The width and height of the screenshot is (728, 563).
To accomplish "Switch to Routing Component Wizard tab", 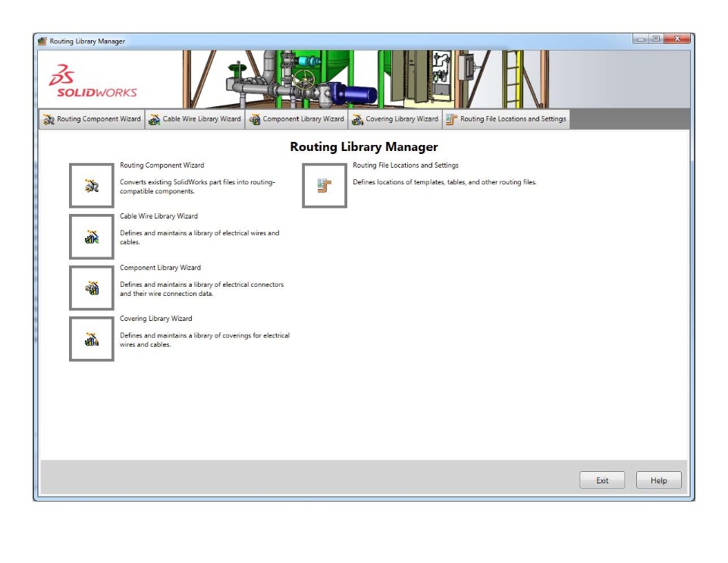I will point(92,119).
